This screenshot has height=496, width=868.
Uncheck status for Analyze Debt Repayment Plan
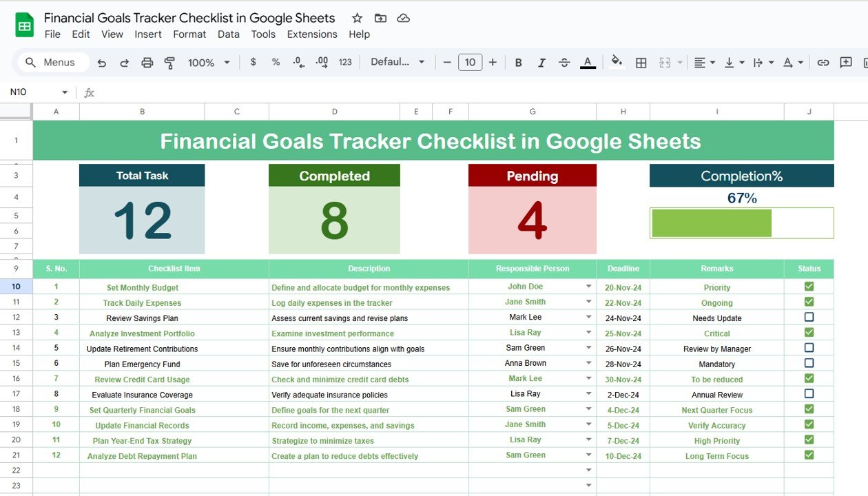pyautogui.click(x=809, y=455)
